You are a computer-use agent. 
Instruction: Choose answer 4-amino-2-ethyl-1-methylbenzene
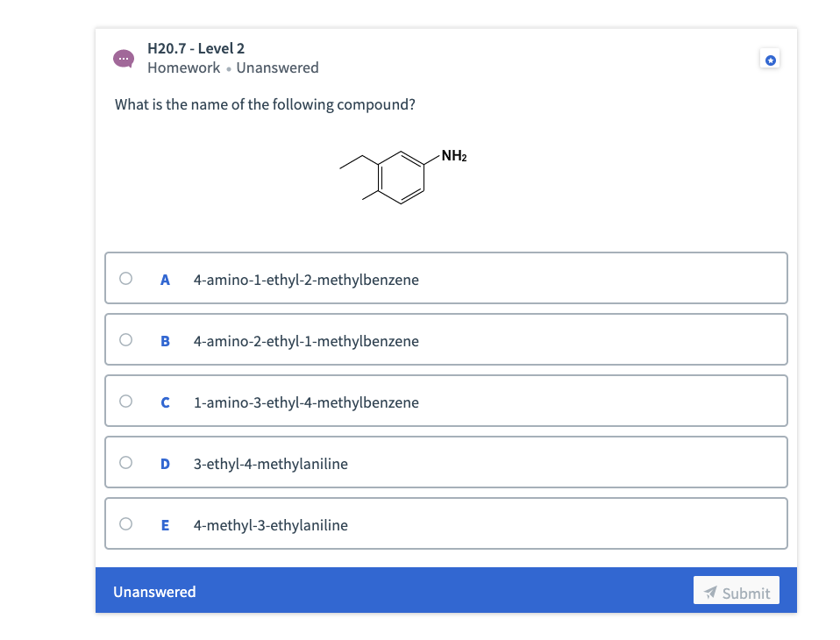click(x=306, y=341)
